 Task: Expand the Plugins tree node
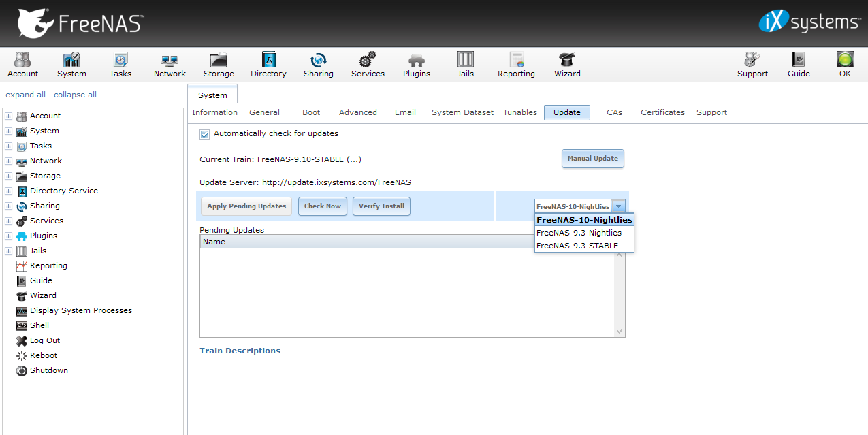9,236
